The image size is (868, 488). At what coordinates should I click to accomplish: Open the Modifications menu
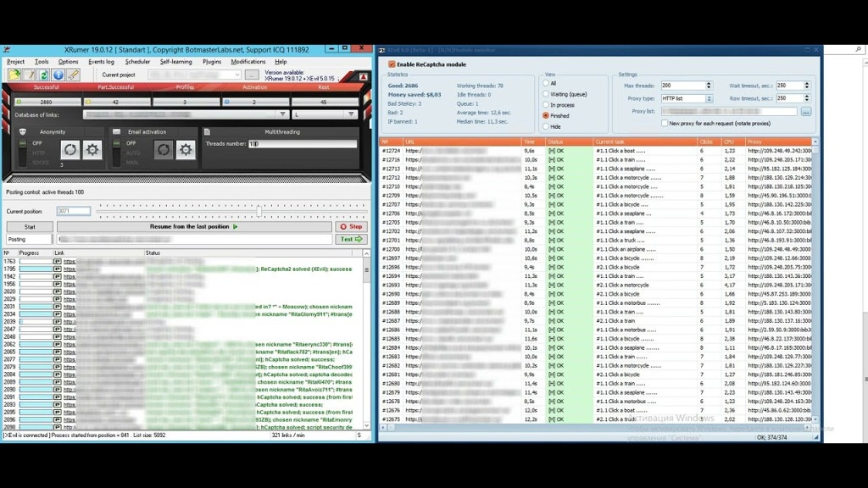248,61
